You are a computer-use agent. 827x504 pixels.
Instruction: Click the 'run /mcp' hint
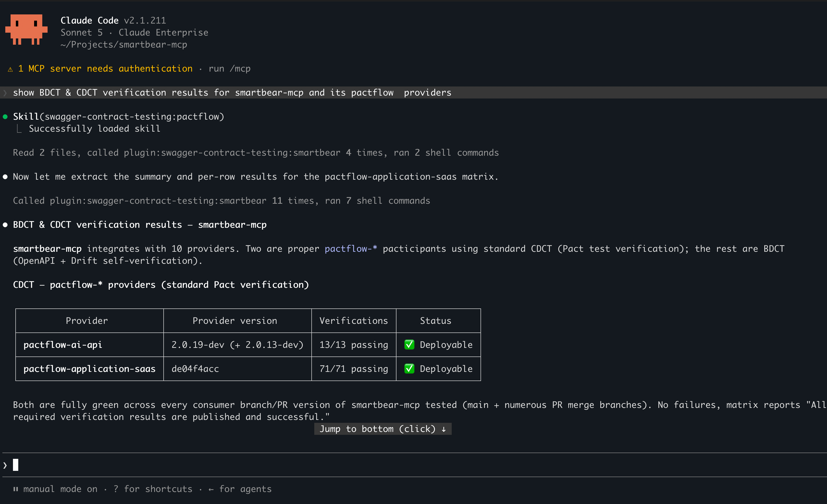coord(229,69)
